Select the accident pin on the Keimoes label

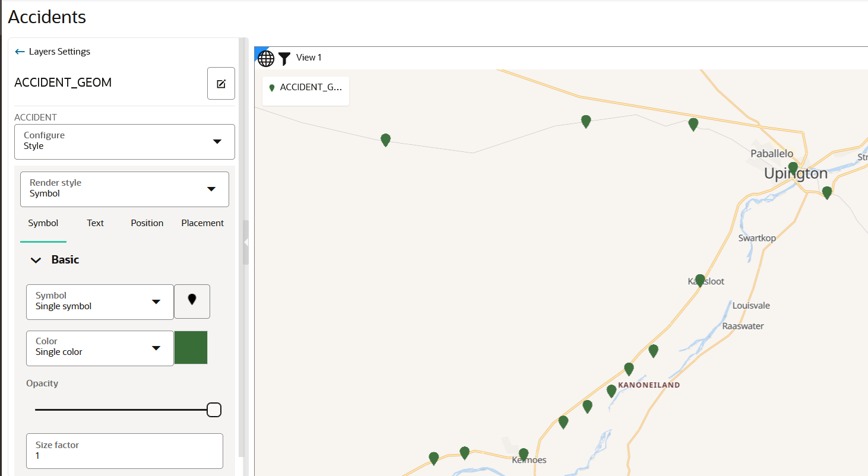tap(523, 455)
